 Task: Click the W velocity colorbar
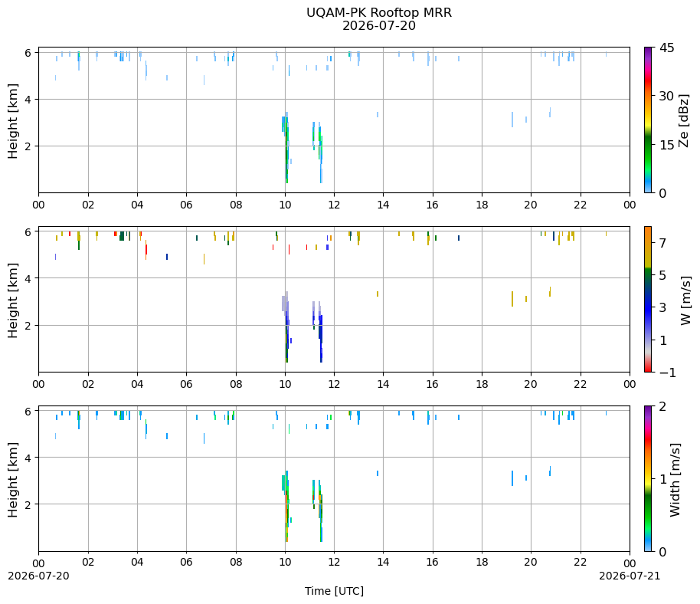[x=648, y=300]
